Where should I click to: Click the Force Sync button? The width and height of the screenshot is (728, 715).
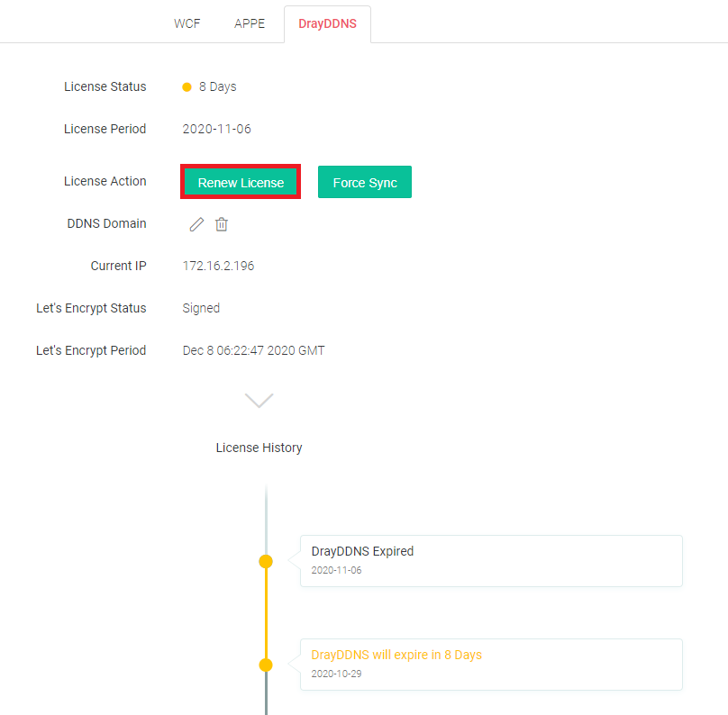365,182
